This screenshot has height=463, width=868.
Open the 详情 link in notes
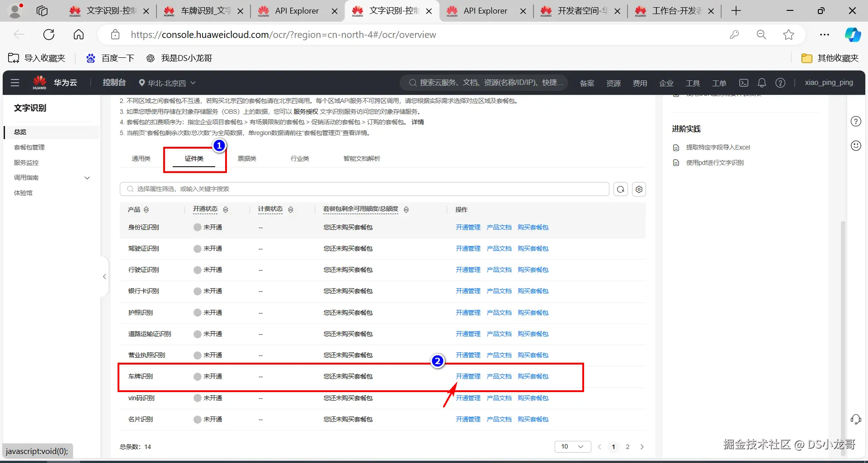click(x=418, y=122)
